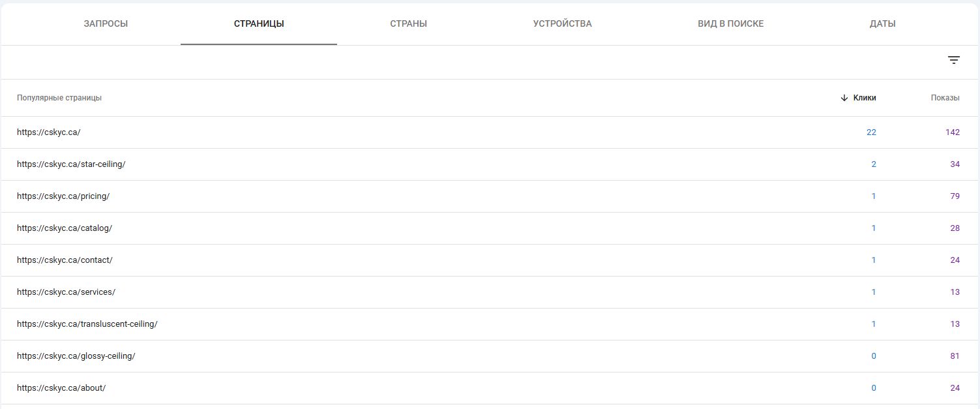The height and width of the screenshot is (409, 980).
Task: Click the Популярные страницы column header
Action: click(x=59, y=98)
